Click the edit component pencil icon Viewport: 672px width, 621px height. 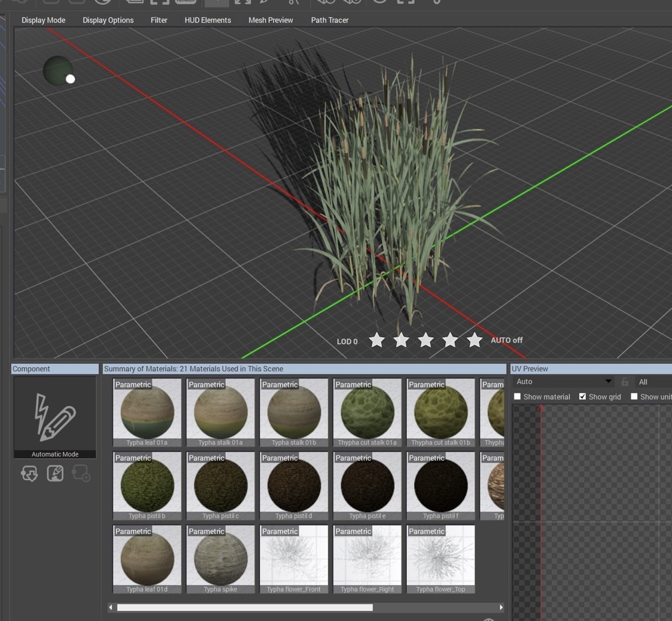[55, 473]
